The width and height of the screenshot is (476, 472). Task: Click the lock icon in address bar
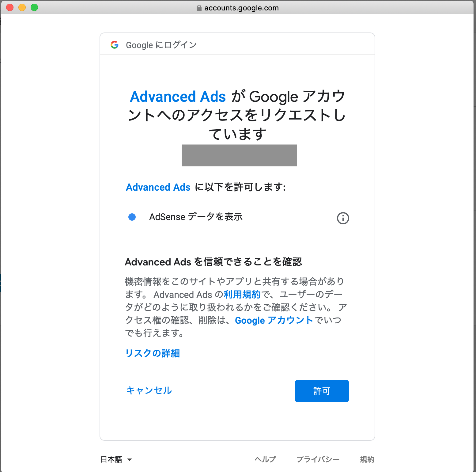(199, 8)
